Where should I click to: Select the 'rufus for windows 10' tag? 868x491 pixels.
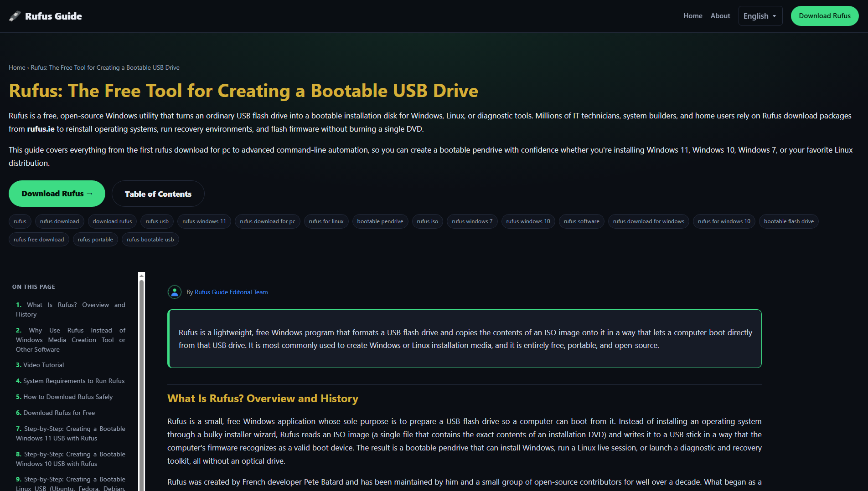point(724,221)
